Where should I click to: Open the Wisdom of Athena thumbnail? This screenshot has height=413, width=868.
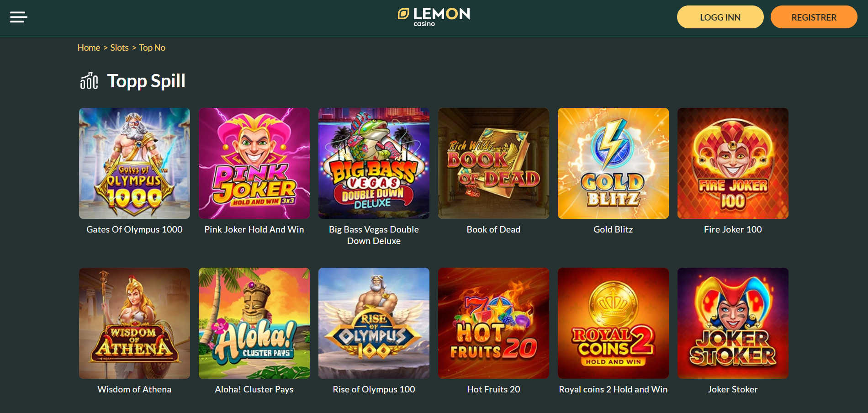pyautogui.click(x=134, y=323)
